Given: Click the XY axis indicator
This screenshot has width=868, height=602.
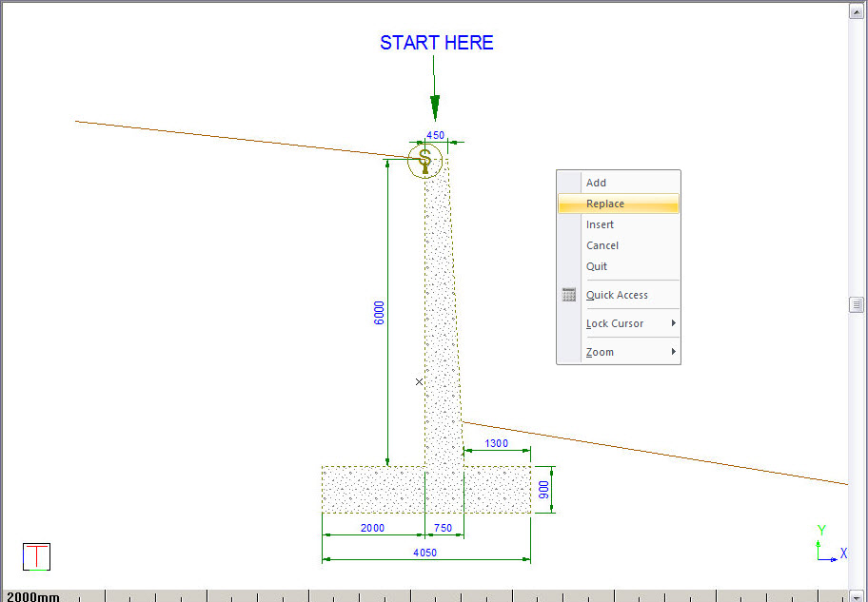Looking at the screenshot, I should (x=826, y=546).
